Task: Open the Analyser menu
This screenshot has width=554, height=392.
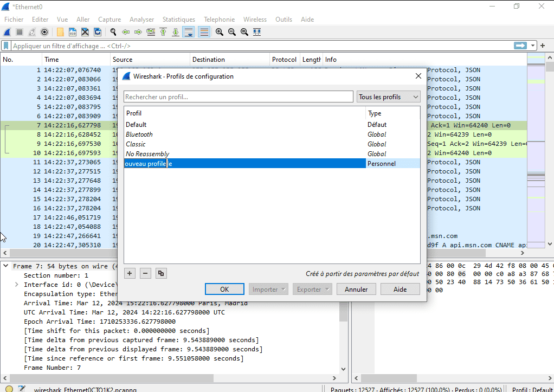Action: click(141, 20)
